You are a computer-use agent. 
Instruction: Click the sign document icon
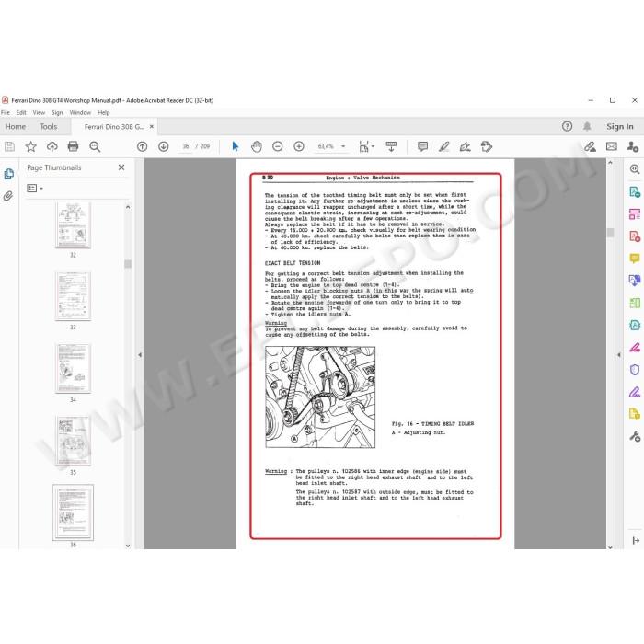tap(465, 146)
